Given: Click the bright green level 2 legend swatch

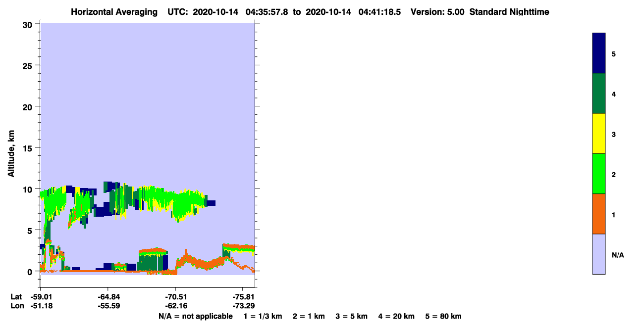Looking at the screenshot, I should point(599,174).
